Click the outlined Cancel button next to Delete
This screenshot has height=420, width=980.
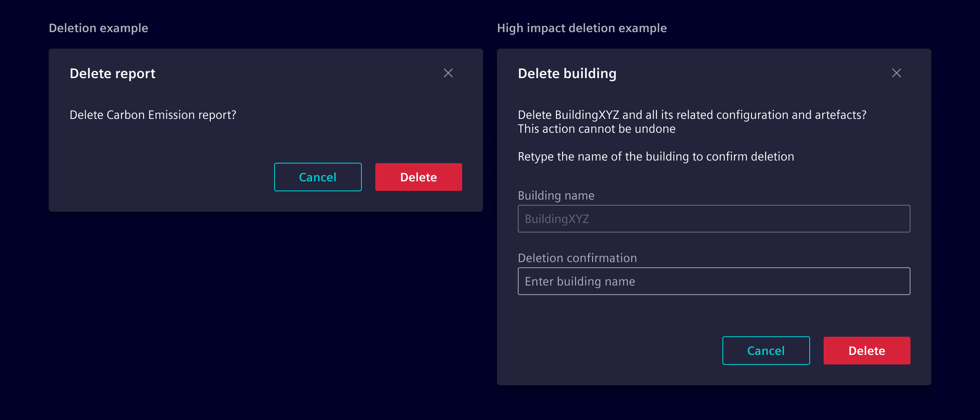pos(766,351)
